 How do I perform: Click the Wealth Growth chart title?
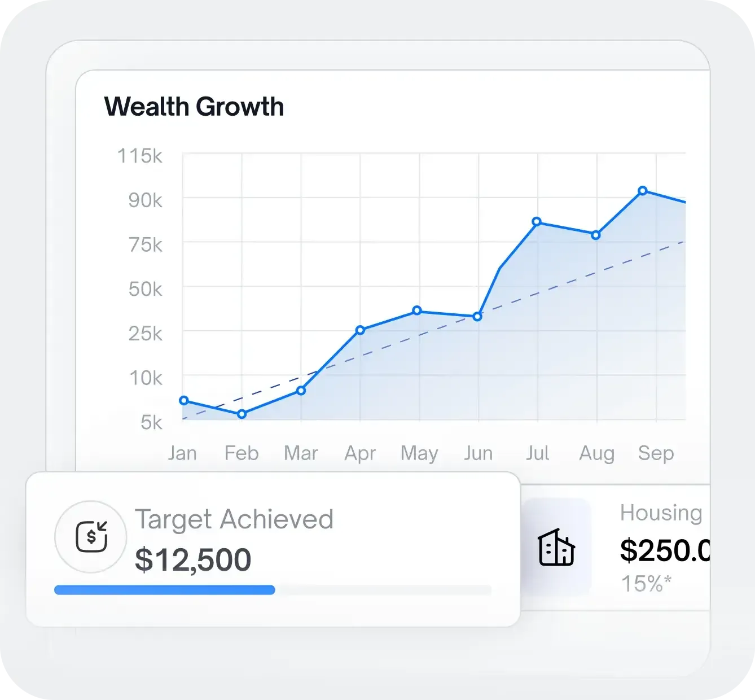tap(194, 107)
